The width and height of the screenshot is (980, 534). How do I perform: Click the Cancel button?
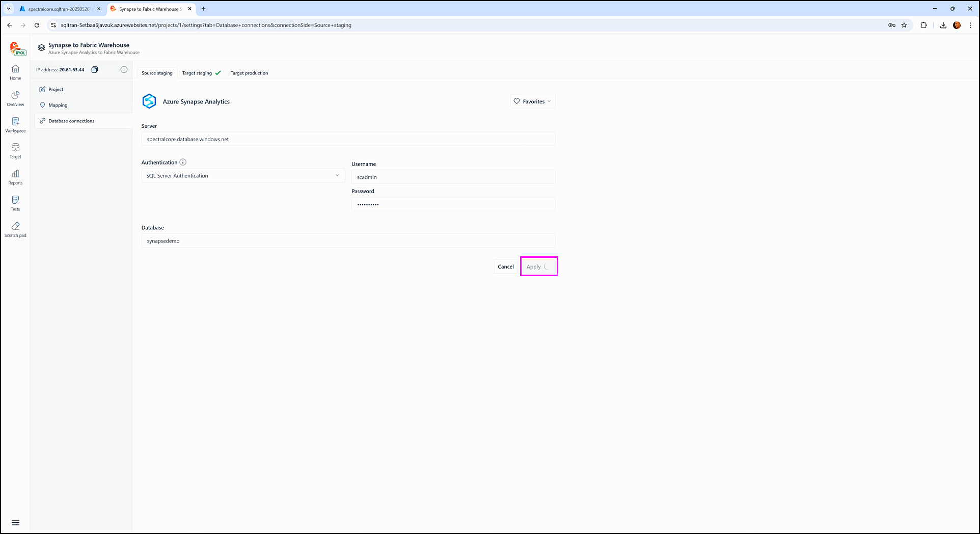point(505,266)
